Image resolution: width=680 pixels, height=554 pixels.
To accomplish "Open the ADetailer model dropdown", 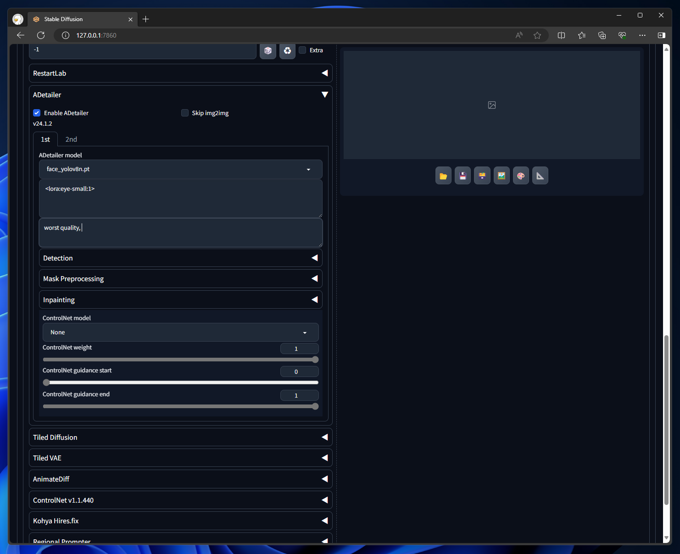I will [180, 169].
